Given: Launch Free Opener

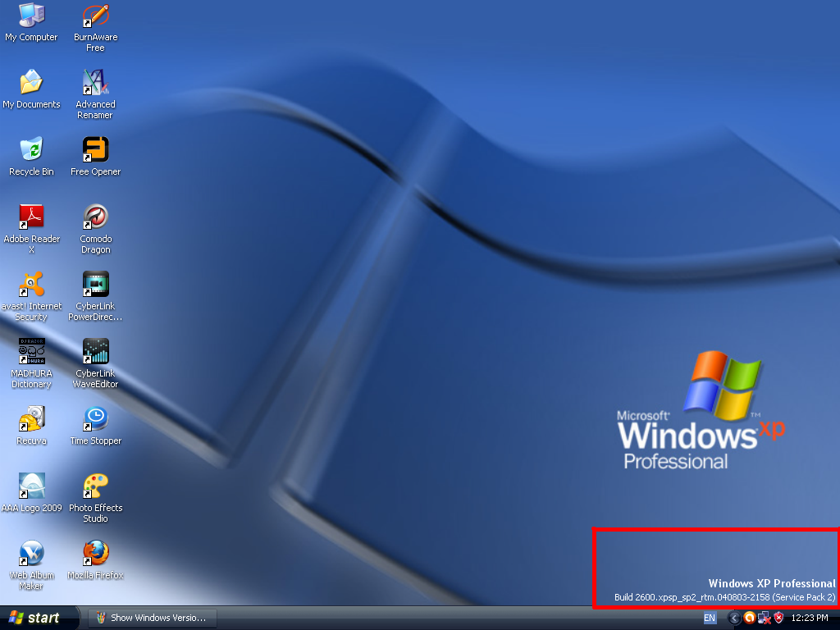Looking at the screenshot, I should tap(95, 152).
